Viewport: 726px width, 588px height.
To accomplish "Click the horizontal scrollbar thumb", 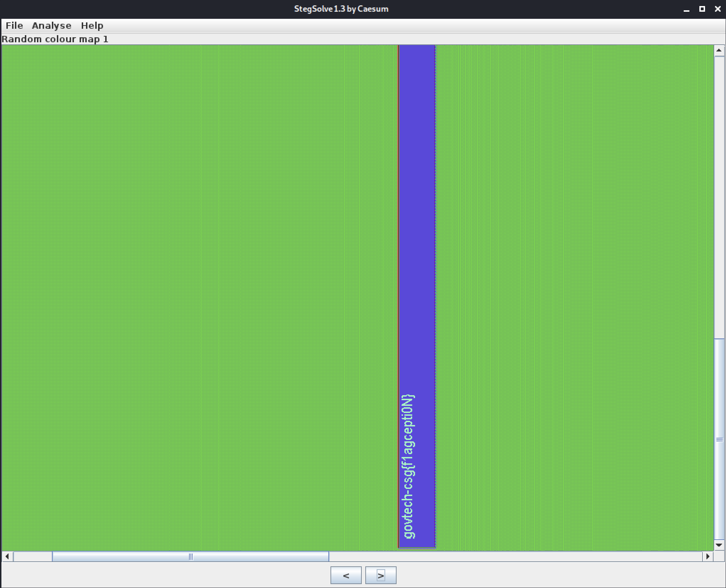I will [190, 556].
